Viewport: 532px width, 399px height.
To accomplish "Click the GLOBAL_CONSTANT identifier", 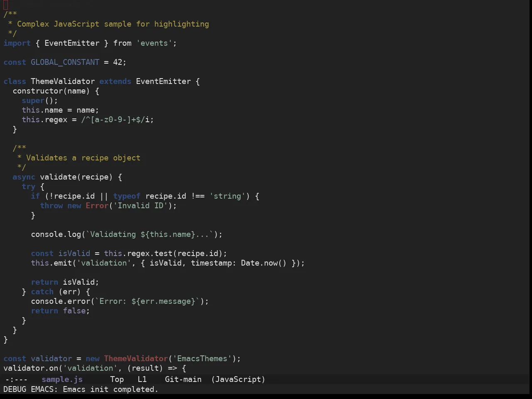I will [65, 62].
